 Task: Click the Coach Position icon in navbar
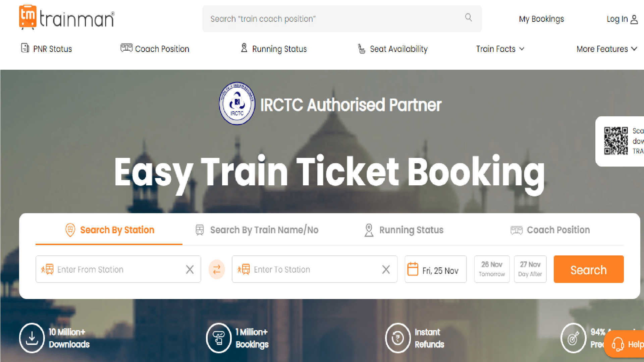pyautogui.click(x=126, y=48)
